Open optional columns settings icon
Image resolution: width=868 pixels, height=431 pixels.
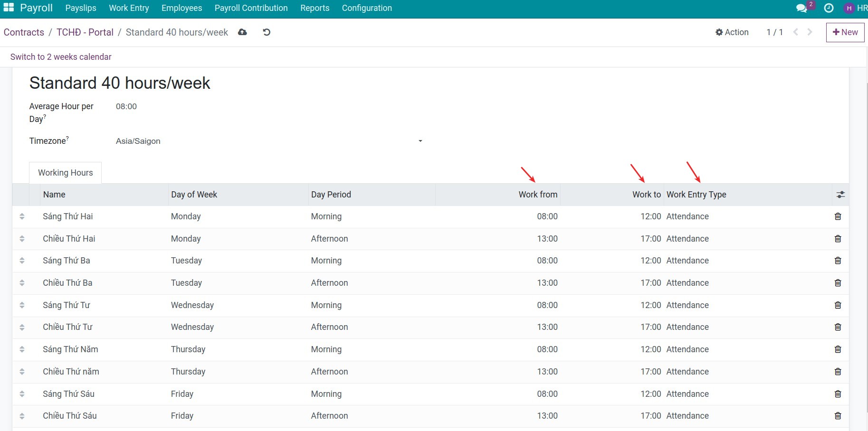pos(840,195)
